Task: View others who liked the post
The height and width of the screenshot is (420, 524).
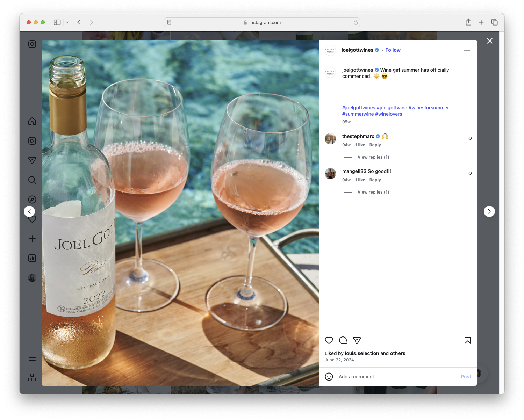Action: [398, 353]
